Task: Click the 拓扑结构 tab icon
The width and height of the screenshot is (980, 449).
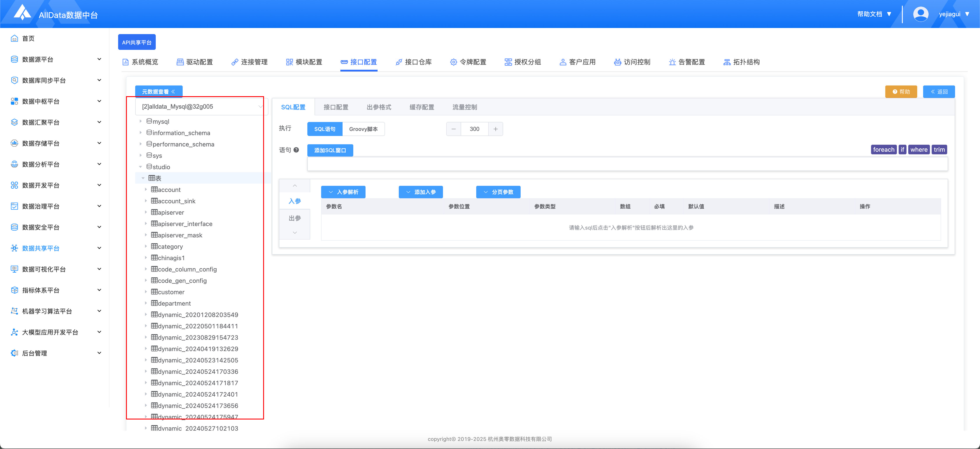Action: click(x=727, y=62)
